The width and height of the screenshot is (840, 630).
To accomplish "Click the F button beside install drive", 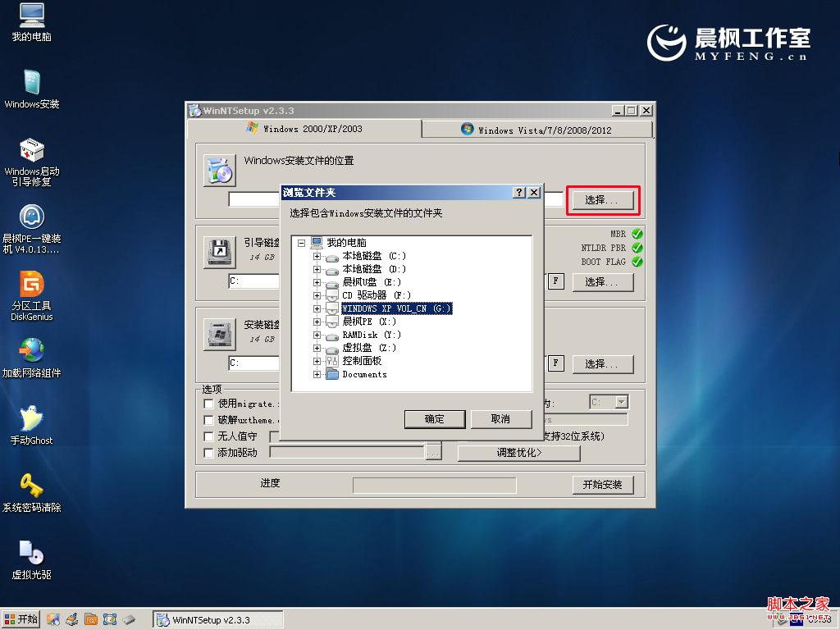I will point(555,363).
